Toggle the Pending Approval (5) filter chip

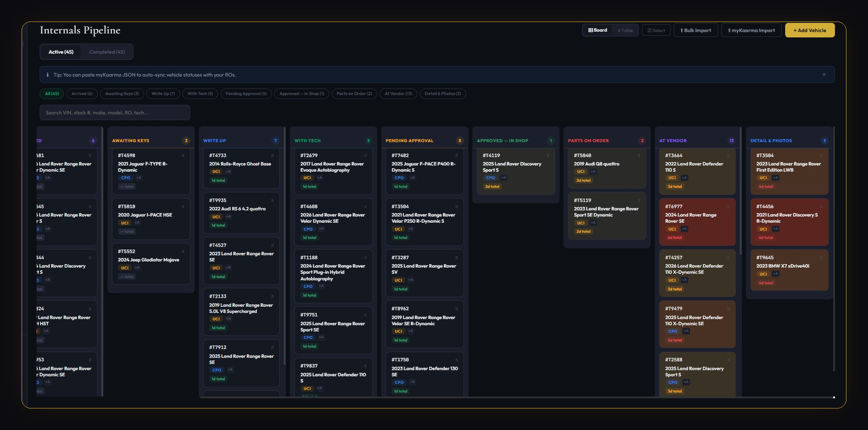246,93
